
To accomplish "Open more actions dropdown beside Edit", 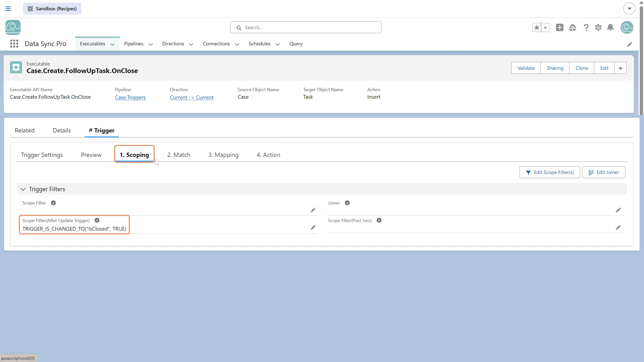I will pos(620,68).
